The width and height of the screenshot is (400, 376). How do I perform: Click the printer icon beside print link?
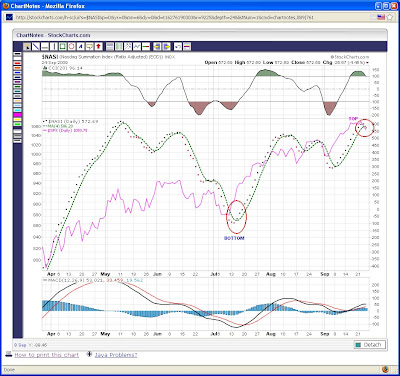[x=8, y=354]
